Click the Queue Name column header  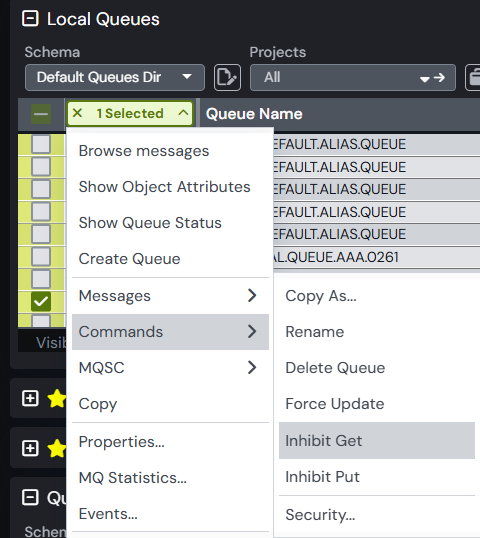pos(254,114)
